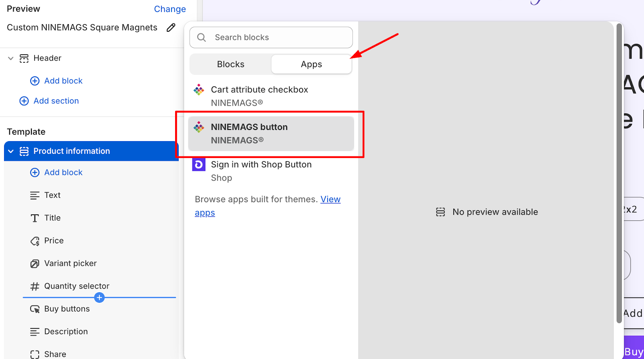644x359 pixels.
Task: Open the View apps link
Action: 268,206
